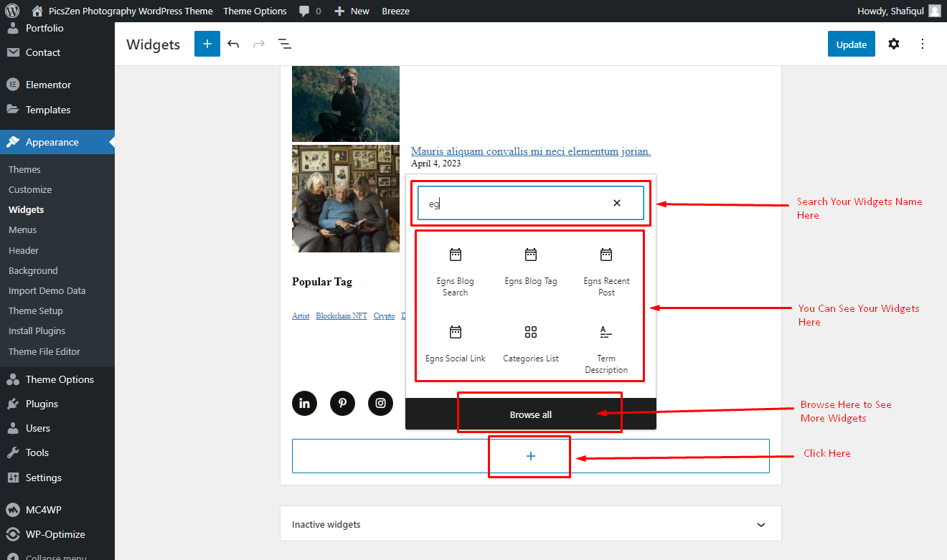Image resolution: width=947 pixels, height=560 pixels.
Task: Open Install Plugins submenu
Action: click(x=37, y=331)
